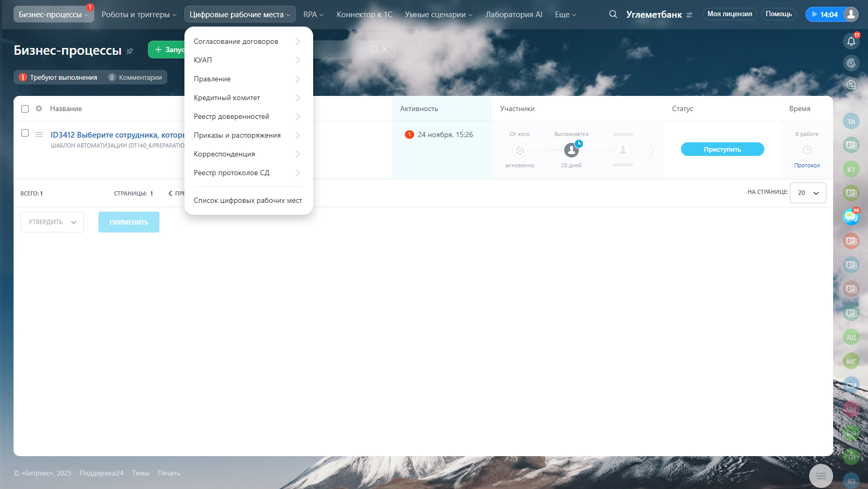Collapse Цифровые рабочие места menu
Viewport: 868px width, 489px height.
tap(240, 15)
